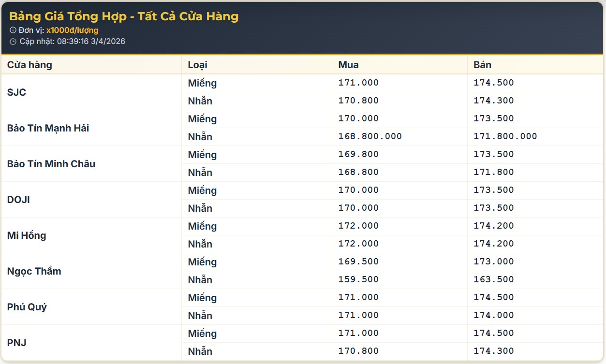This screenshot has height=364, width=606.
Task: Select the Bảo Tín Minh Châu store name
Action: [x=51, y=164]
